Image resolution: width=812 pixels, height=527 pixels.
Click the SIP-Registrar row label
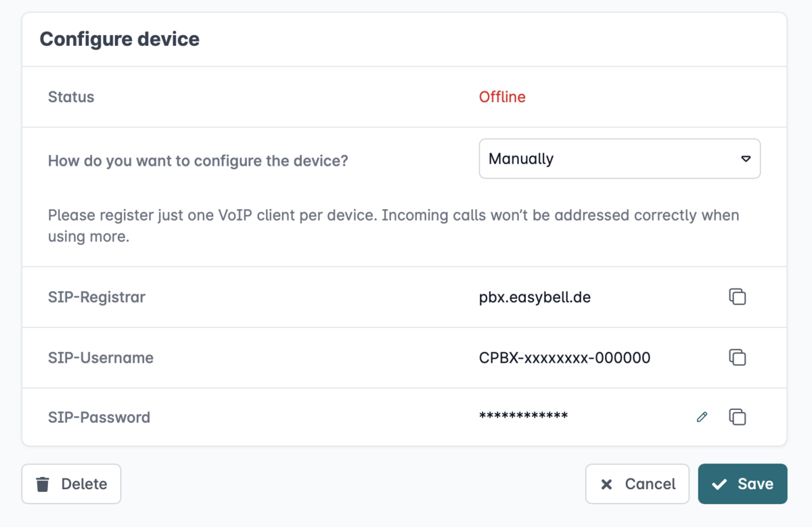click(97, 297)
